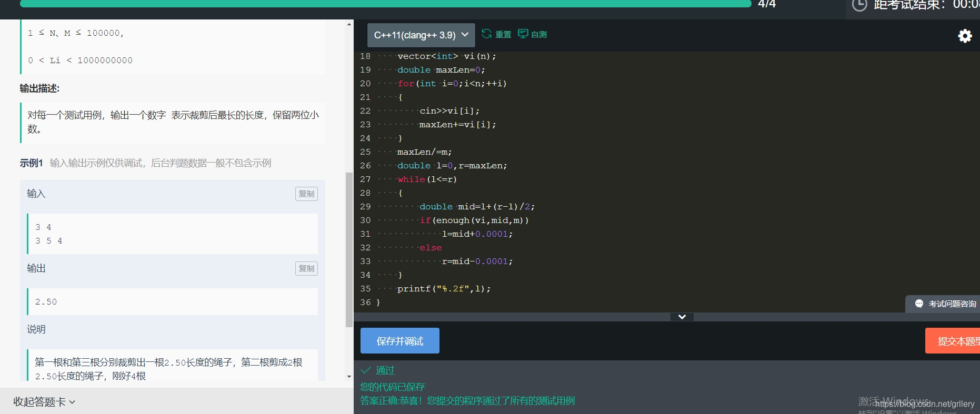Click the 通过 passed status text

(x=385, y=370)
